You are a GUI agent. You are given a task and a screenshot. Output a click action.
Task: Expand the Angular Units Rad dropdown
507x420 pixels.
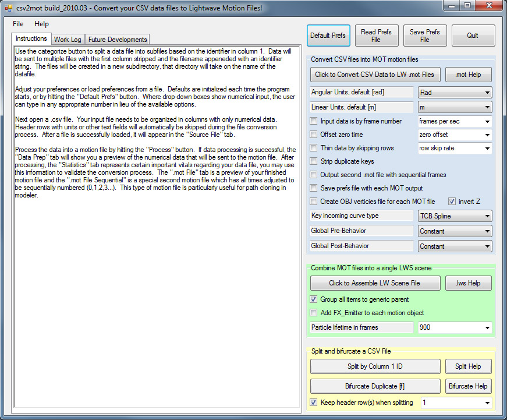coord(455,93)
